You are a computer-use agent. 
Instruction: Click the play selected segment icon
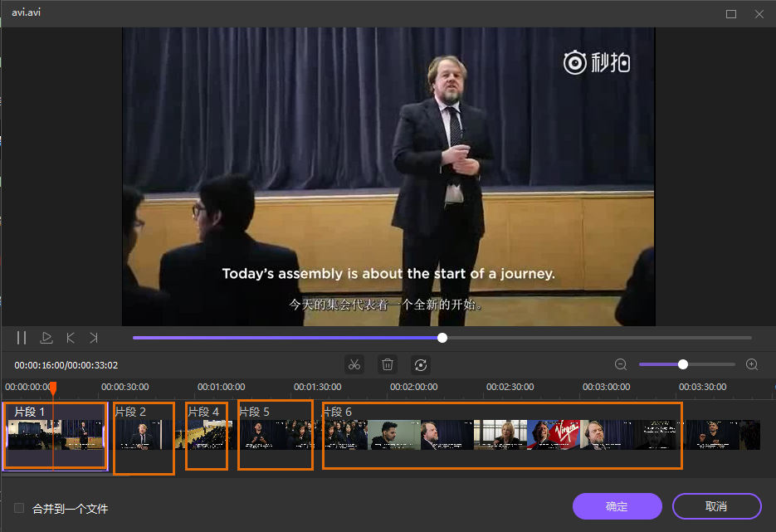pyautogui.click(x=46, y=338)
